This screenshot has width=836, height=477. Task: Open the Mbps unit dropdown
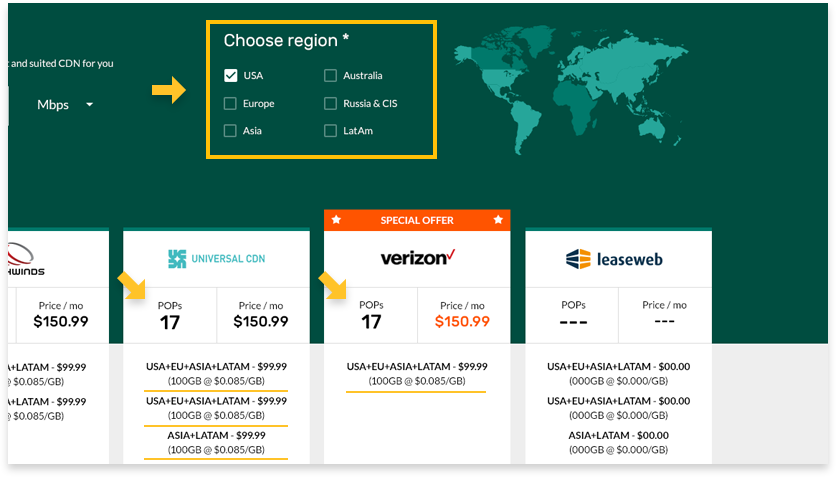65,105
